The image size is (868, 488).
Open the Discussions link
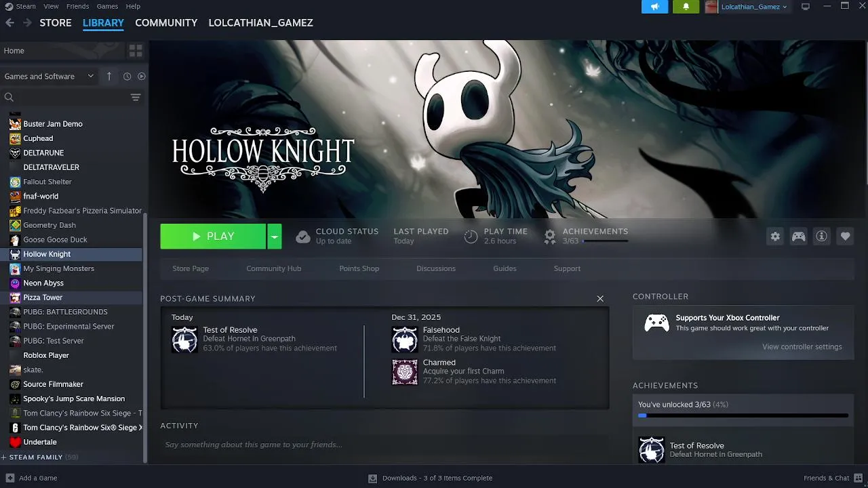(x=436, y=268)
